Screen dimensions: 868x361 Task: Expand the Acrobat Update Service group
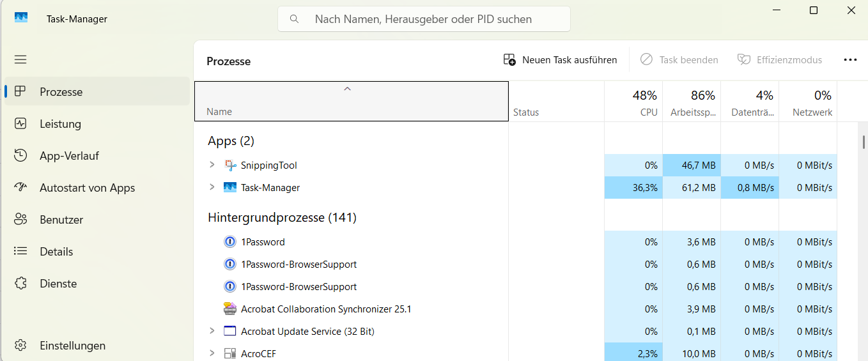212,331
